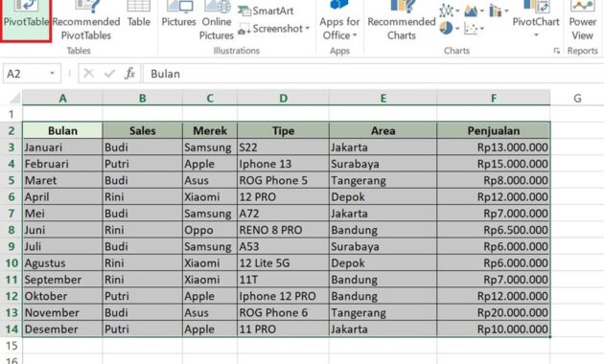This screenshot has width=604, height=364.
Task: Select the Merek header cell
Action: [x=210, y=131]
